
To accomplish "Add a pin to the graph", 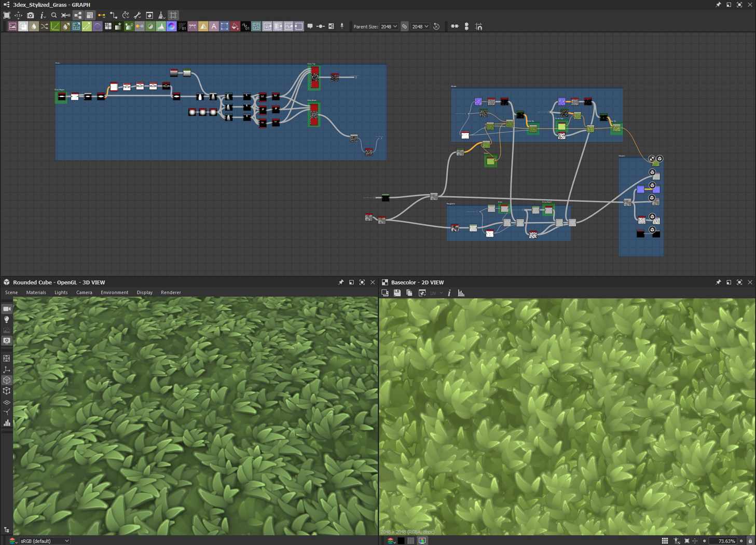I will (342, 26).
